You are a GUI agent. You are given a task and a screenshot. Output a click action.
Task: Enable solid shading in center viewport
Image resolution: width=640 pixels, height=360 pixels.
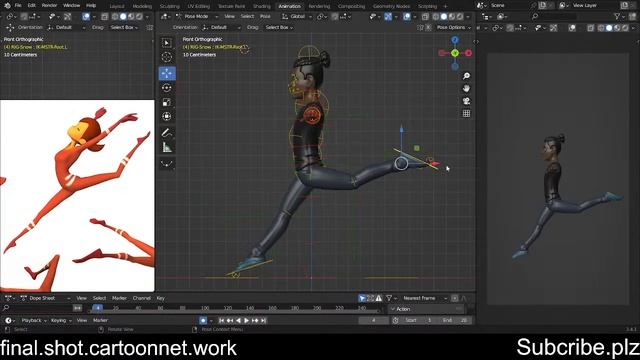(x=444, y=16)
